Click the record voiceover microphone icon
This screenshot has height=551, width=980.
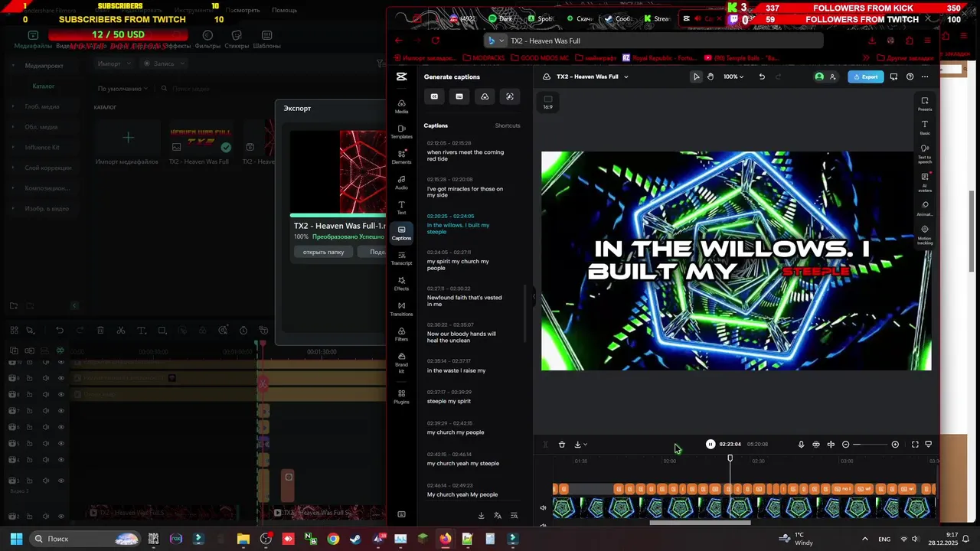801,445
